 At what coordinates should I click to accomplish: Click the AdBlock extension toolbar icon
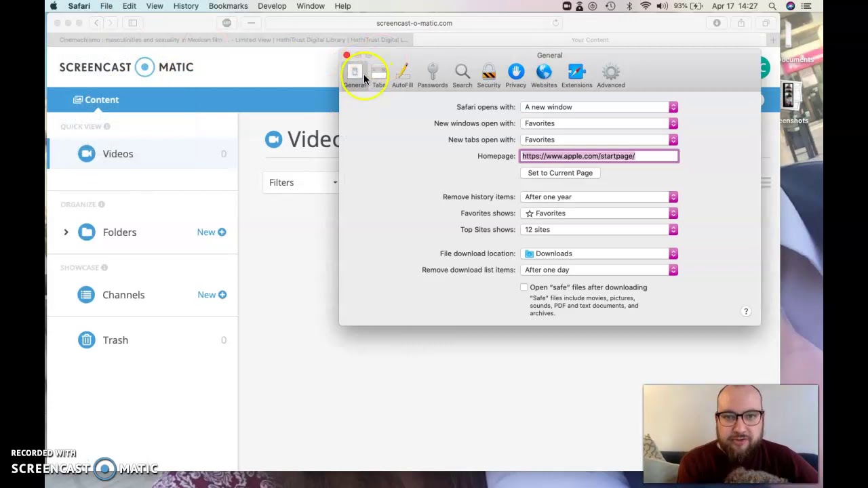(x=226, y=23)
